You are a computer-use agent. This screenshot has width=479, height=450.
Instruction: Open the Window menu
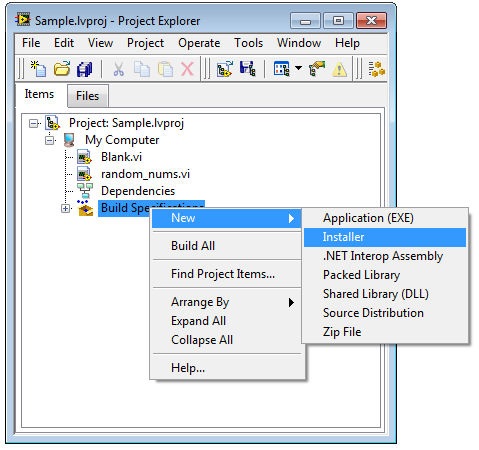click(x=299, y=43)
